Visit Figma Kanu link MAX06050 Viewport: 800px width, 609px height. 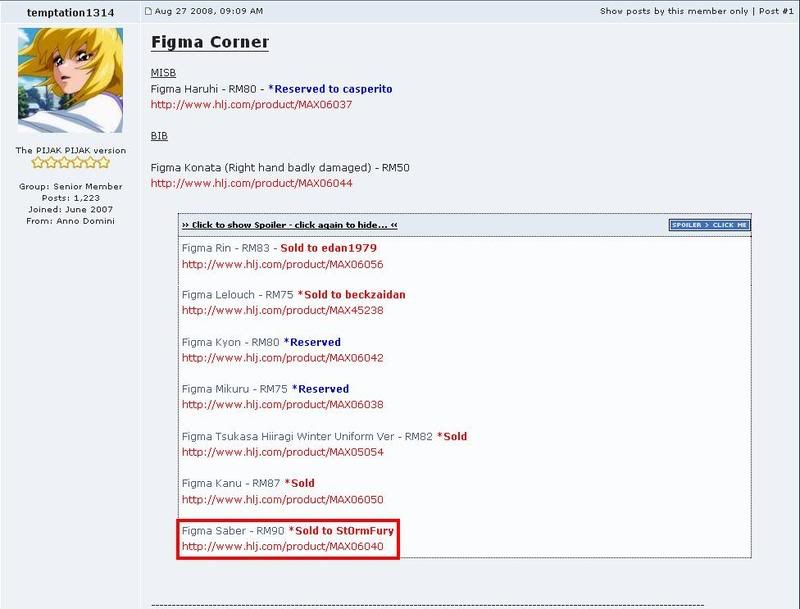coord(282,499)
